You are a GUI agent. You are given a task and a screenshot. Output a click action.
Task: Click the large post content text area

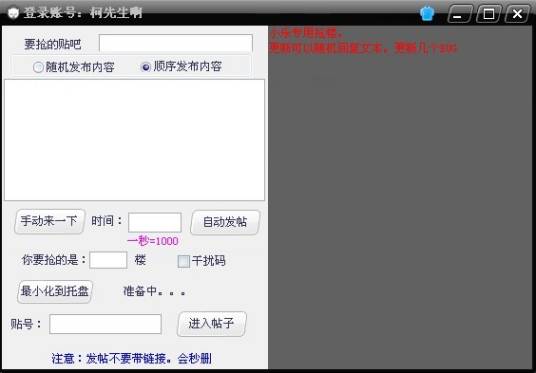[134, 140]
